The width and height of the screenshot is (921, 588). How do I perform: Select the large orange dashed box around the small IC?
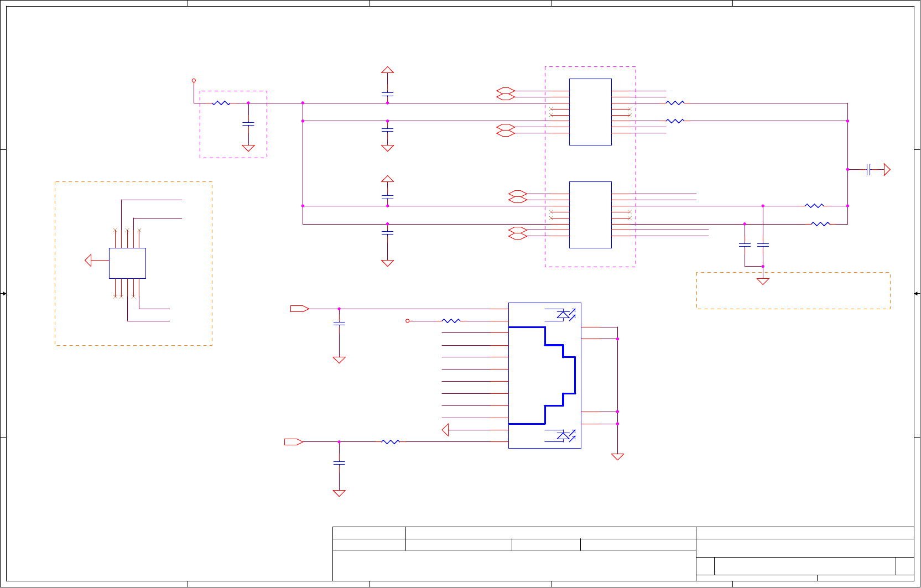click(x=133, y=263)
